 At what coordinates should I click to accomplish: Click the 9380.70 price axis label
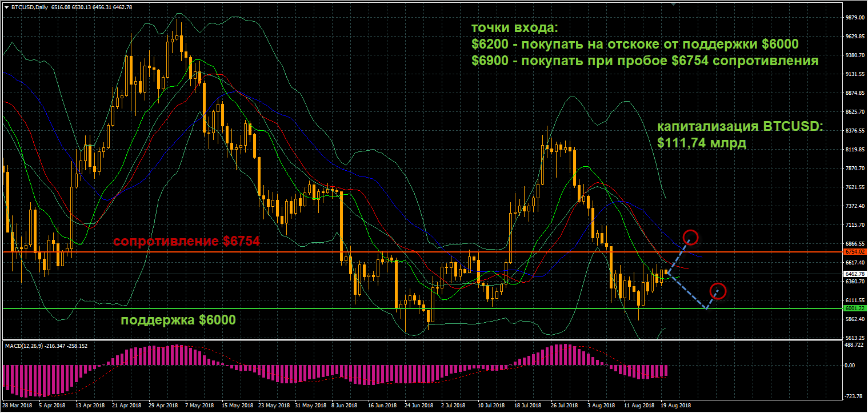855,55
